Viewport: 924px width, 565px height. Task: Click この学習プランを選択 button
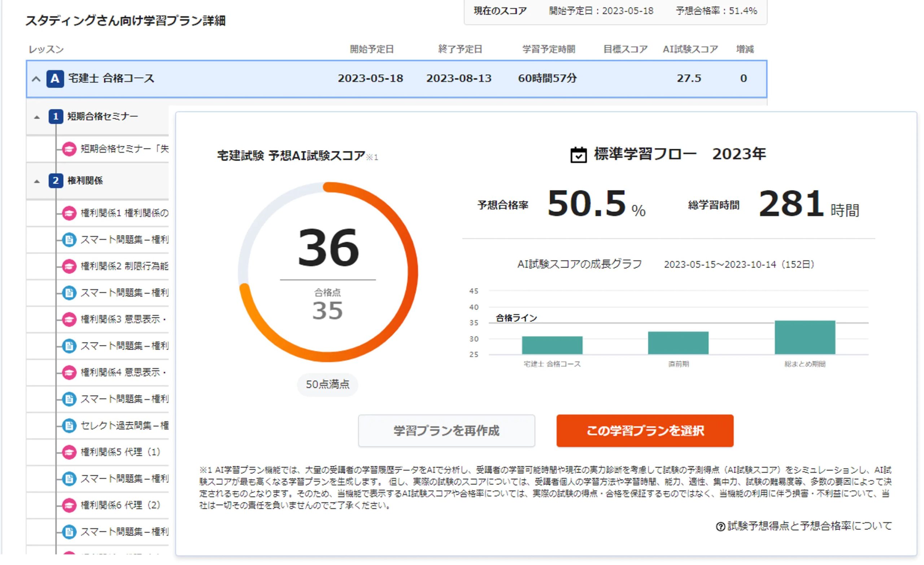(x=645, y=431)
